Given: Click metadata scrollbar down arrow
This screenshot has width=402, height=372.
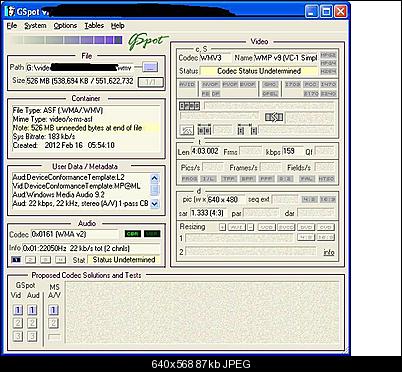Looking at the screenshot, I should coord(154,203).
